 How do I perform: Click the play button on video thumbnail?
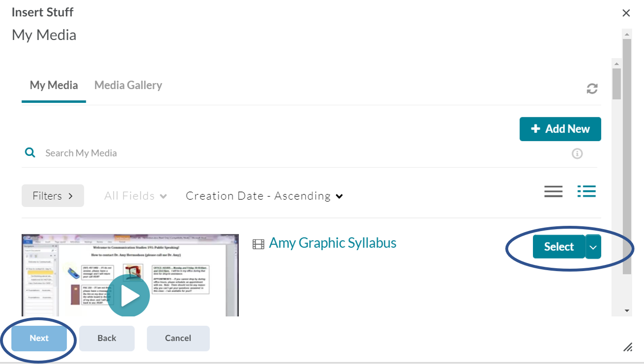click(128, 295)
